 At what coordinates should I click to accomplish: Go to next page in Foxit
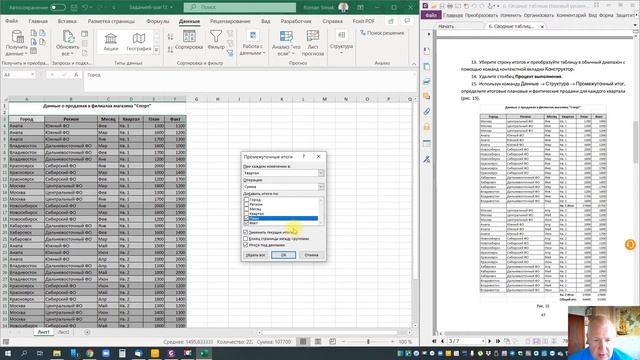[490, 341]
